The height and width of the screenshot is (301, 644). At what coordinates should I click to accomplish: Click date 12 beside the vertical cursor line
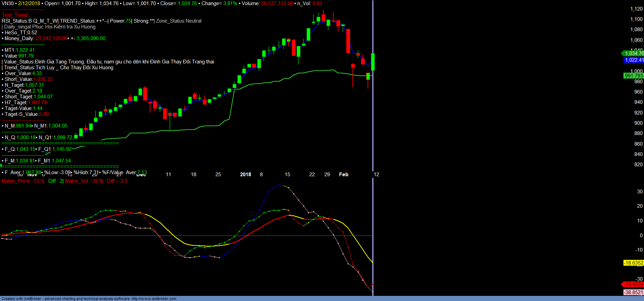point(376,174)
